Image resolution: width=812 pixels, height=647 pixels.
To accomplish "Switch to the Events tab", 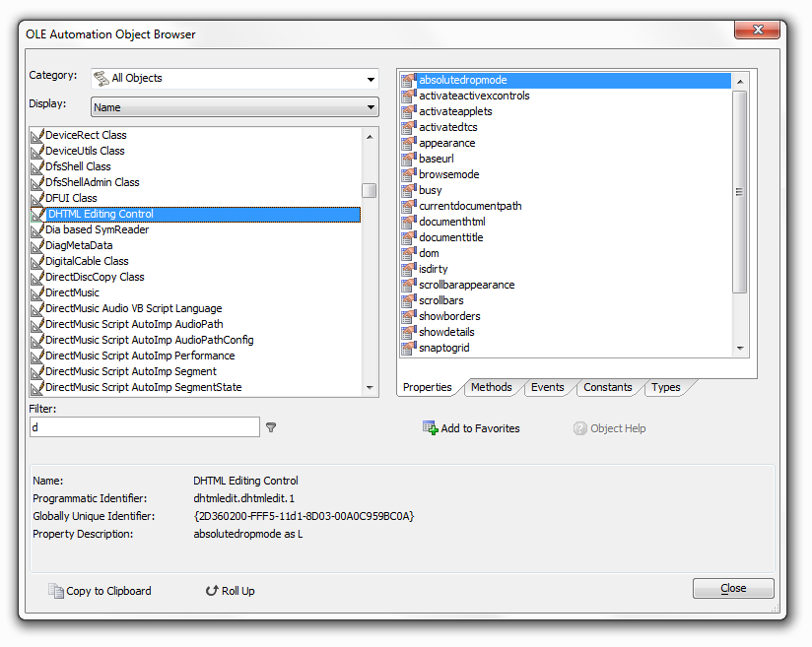I will (x=547, y=387).
